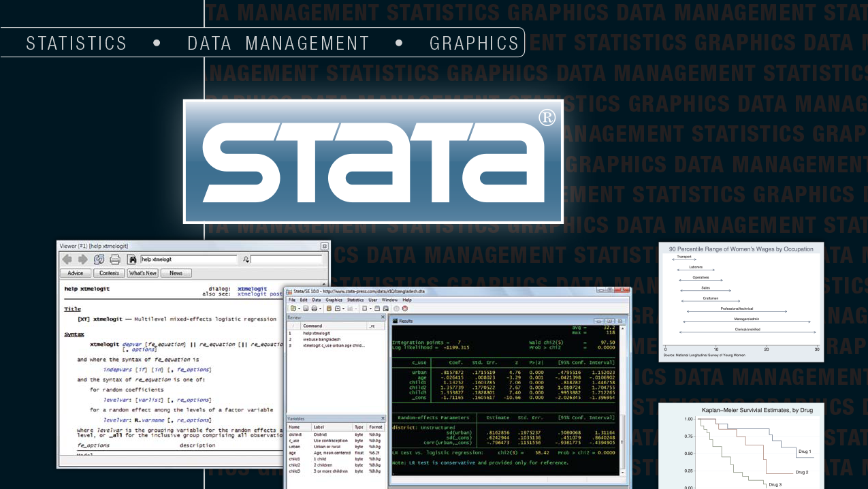The width and height of the screenshot is (868, 489).
Task: Click the Command column header in Review
Action: 334,326
